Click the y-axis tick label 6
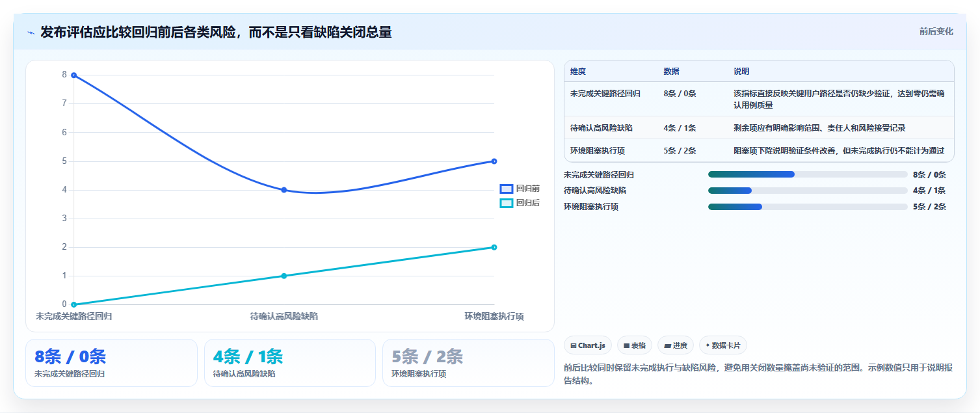 coord(64,132)
